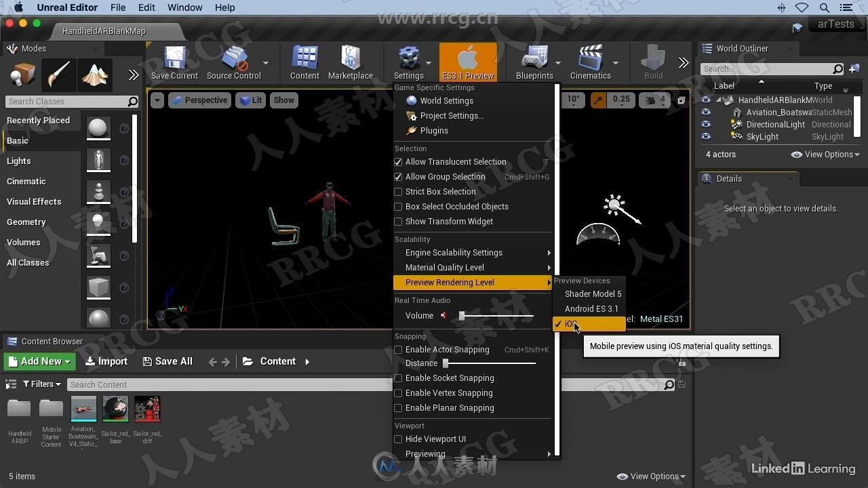This screenshot has width=868, height=488.
Task: Click the mute volume speaker icon
Action: tap(443, 315)
